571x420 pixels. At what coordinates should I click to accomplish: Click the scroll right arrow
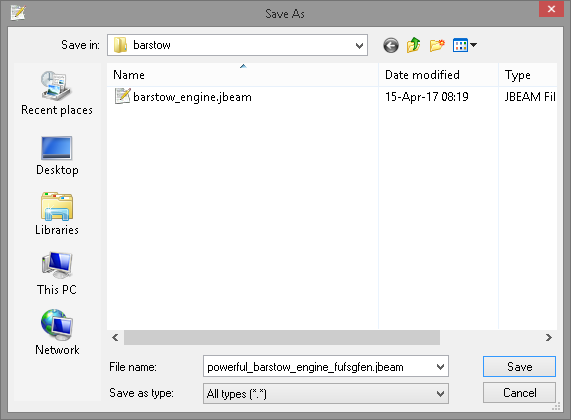[549, 338]
